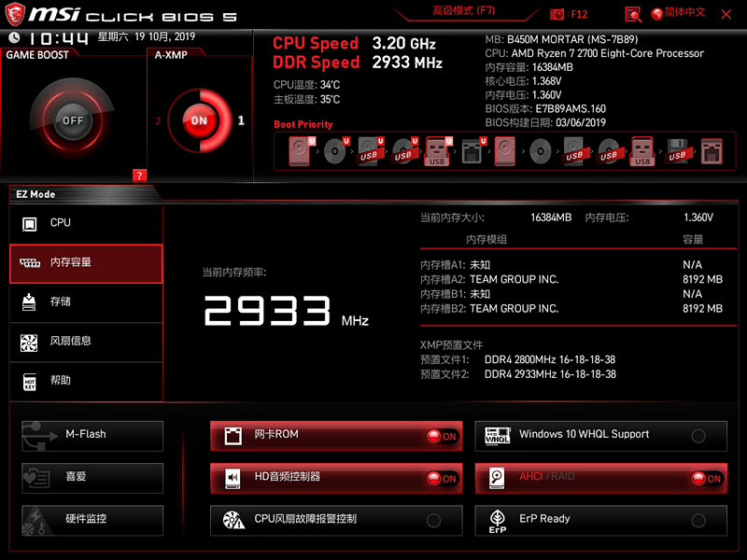Toggle the A-XMP ON knob
The height and width of the screenshot is (560, 747).
coord(199,120)
